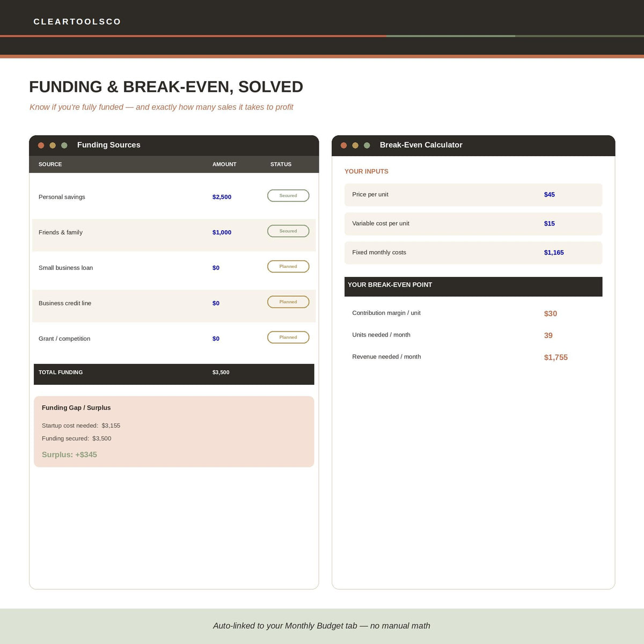Click the Surplus +$345 result

[69, 455]
